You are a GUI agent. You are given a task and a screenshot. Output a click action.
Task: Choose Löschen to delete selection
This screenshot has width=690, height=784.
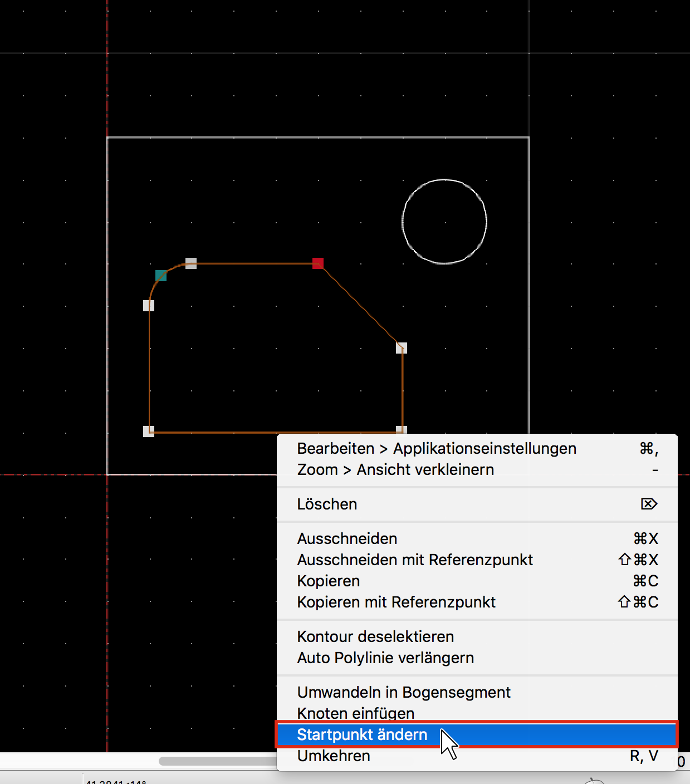[327, 504]
